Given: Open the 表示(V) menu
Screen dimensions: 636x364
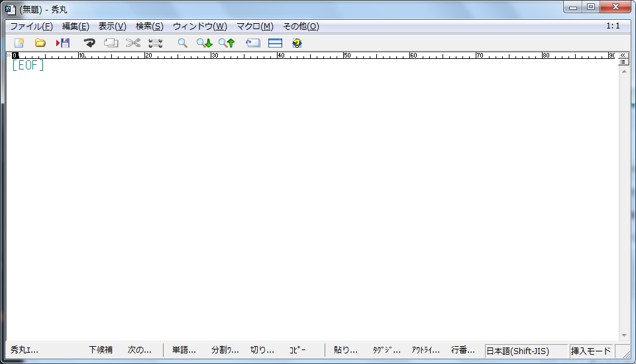Looking at the screenshot, I should (113, 26).
